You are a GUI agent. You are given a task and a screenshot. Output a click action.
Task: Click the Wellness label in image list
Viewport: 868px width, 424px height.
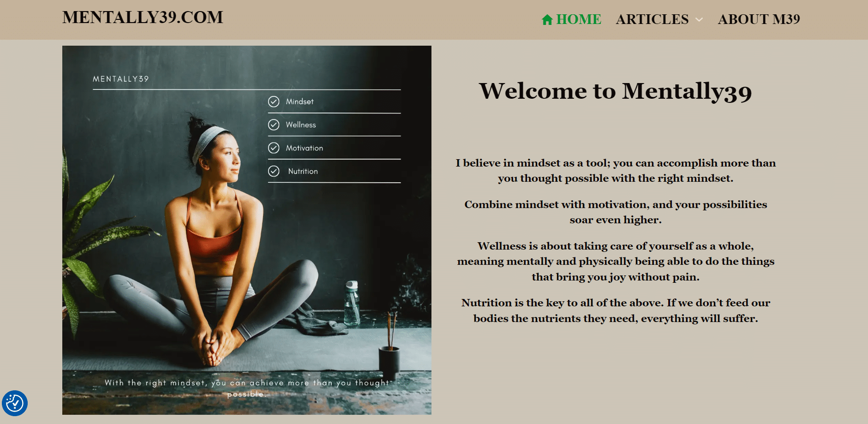pyautogui.click(x=301, y=125)
